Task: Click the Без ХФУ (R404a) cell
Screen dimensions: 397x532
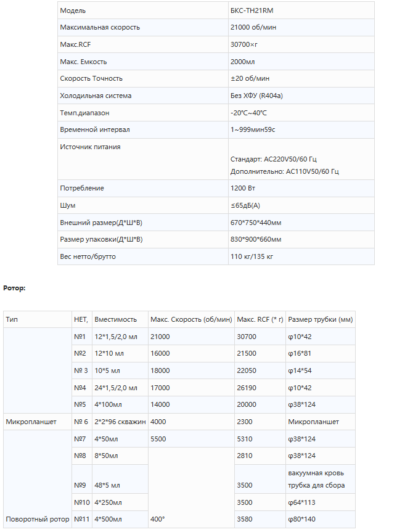Action: 256,96
